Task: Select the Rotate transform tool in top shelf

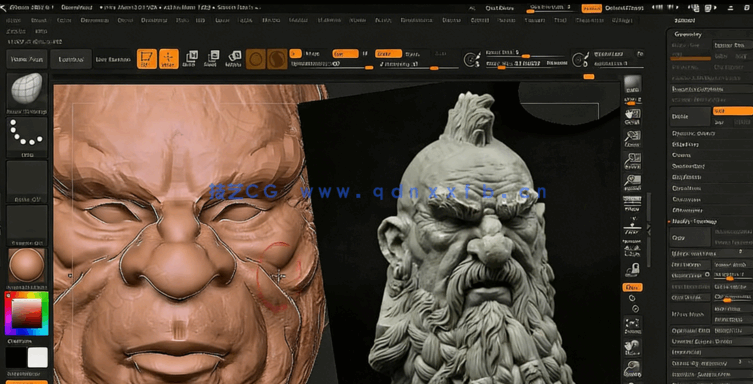Action: (x=234, y=59)
